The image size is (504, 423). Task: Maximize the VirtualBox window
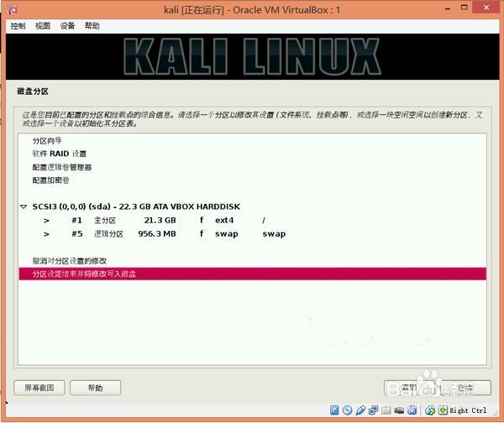point(465,8)
